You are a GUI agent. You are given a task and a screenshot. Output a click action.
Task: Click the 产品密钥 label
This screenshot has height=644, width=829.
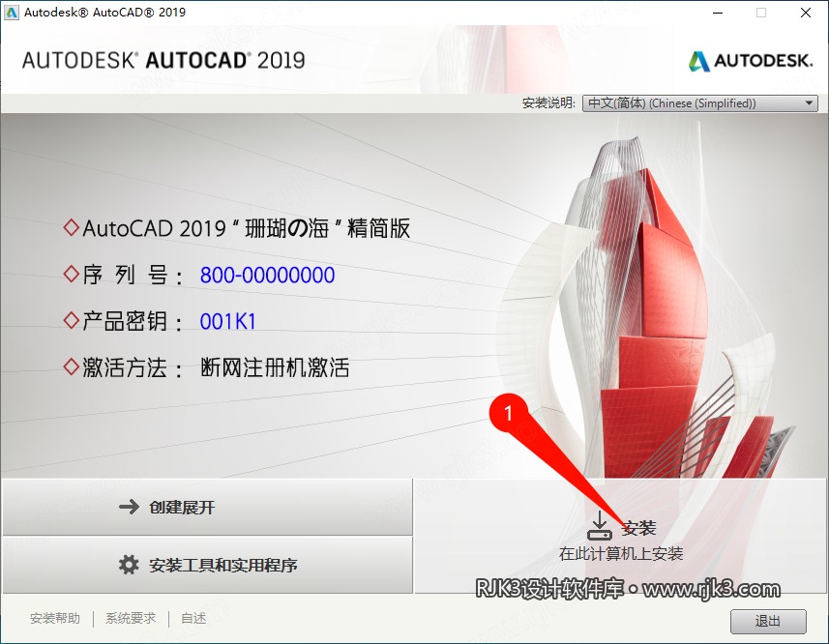(132, 321)
